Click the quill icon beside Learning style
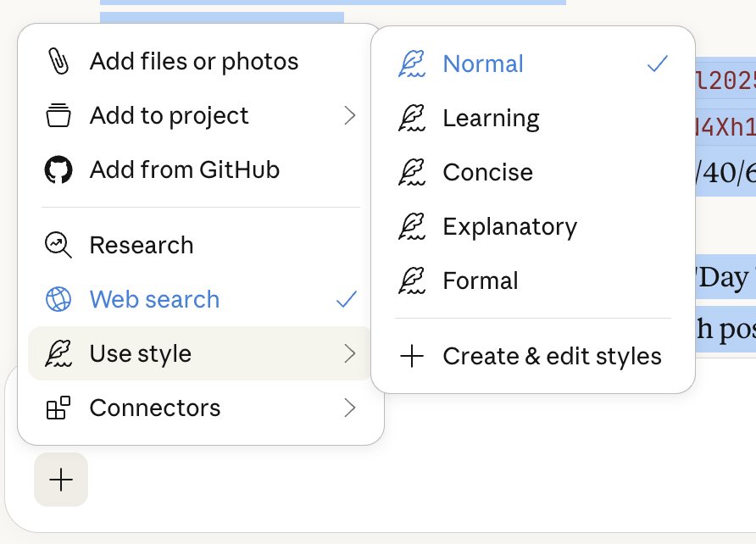The width and height of the screenshot is (756, 544). point(411,118)
